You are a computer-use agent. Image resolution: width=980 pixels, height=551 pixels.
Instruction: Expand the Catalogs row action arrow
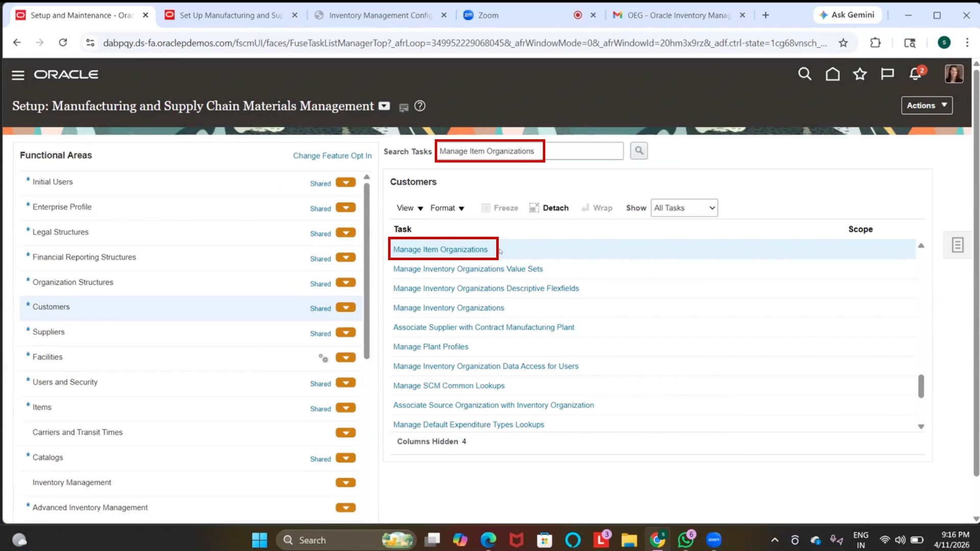pyautogui.click(x=346, y=458)
